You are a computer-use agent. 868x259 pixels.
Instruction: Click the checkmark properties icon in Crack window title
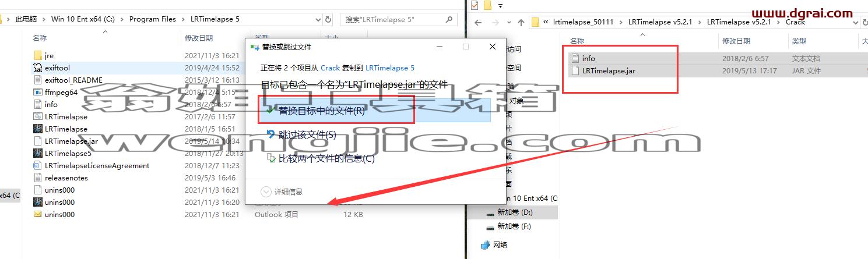pos(474,5)
